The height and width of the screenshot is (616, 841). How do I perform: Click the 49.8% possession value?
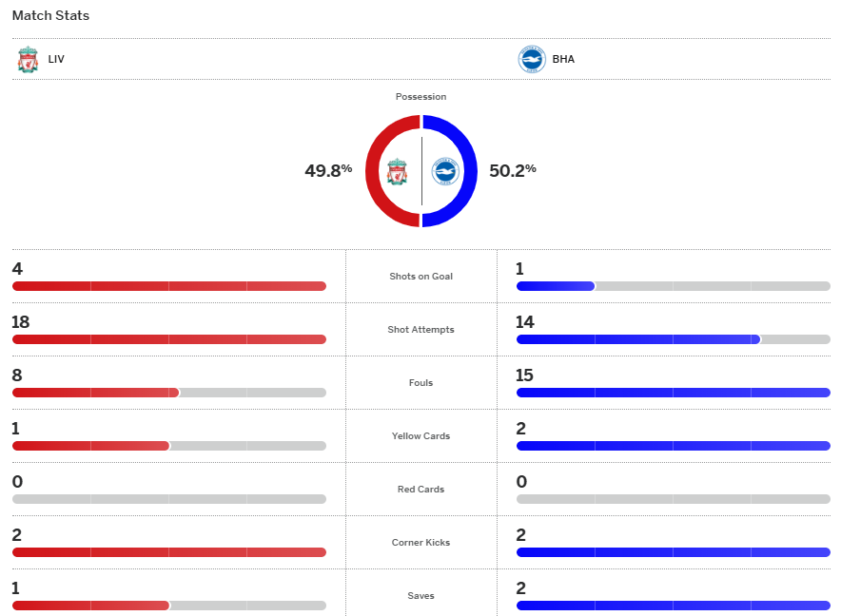[x=328, y=171]
